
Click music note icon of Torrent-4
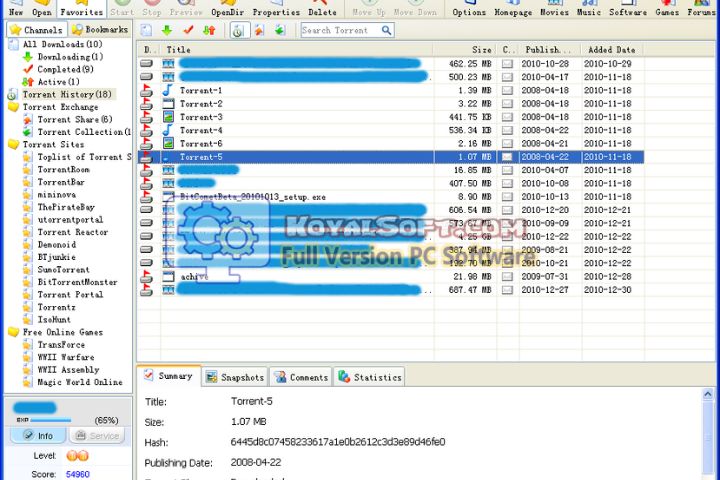click(x=168, y=130)
